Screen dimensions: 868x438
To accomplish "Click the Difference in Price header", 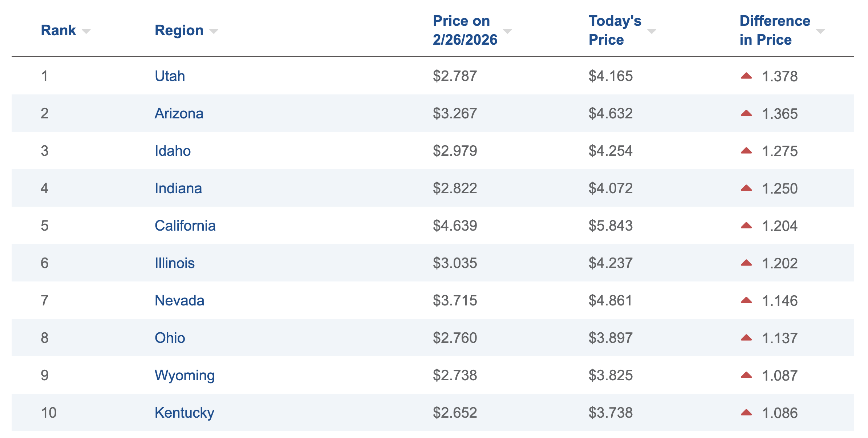I will pyautogui.click(x=775, y=31).
